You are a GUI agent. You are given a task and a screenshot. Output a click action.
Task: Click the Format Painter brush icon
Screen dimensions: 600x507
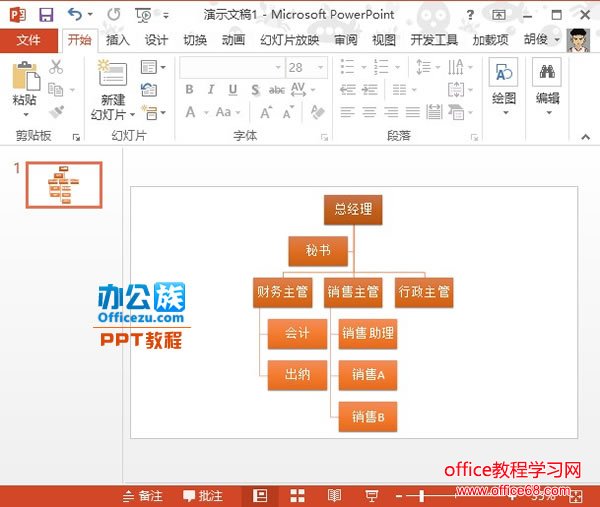pos(57,112)
